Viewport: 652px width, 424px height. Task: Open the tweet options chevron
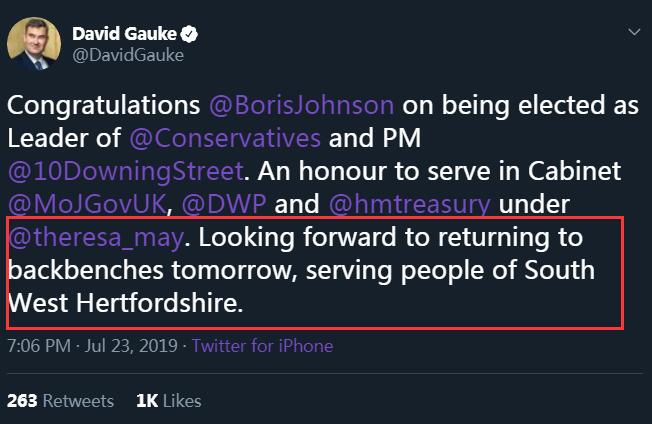(632, 33)
